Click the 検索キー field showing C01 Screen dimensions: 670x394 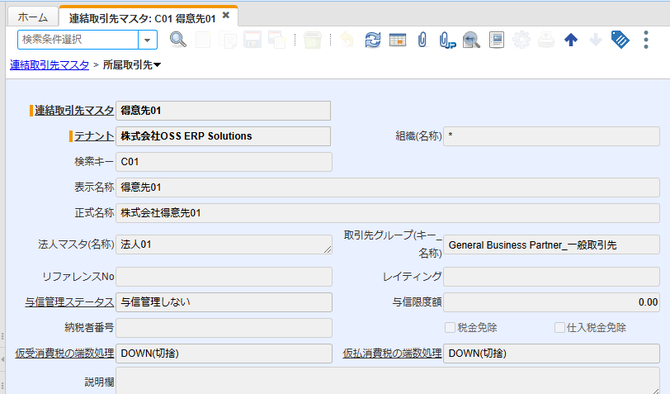224,162
